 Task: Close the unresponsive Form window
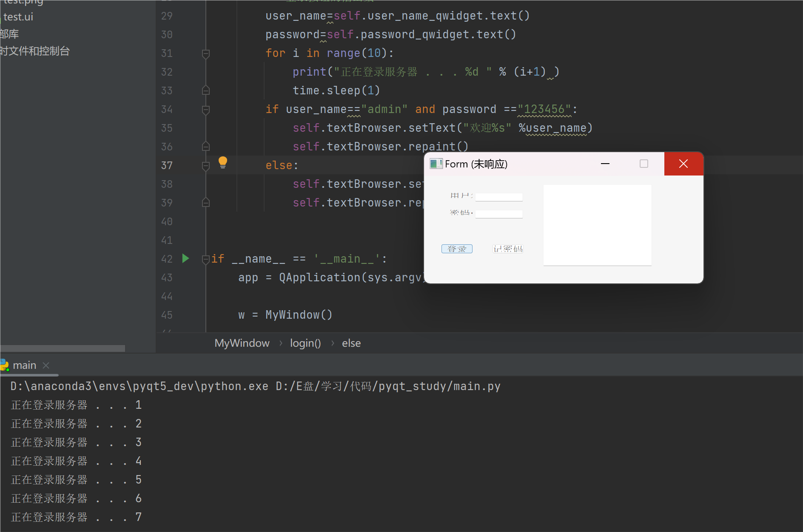point(683,164)
